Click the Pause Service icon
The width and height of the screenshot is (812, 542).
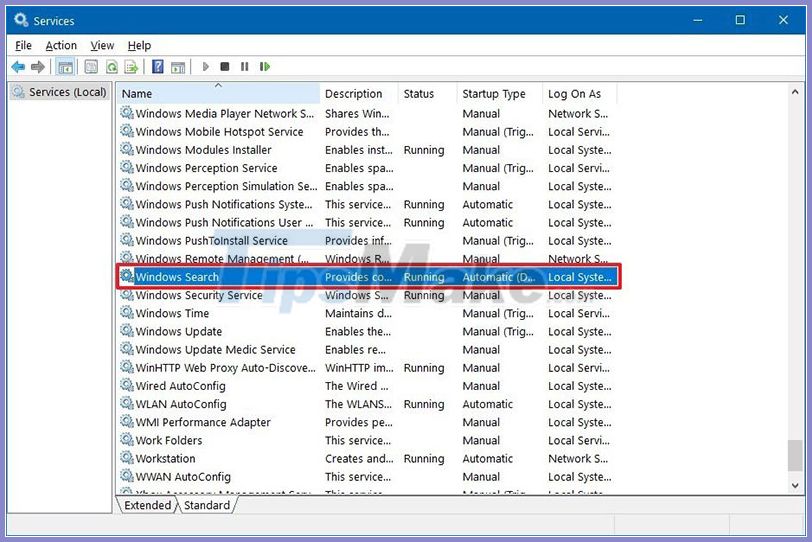[244, 67]
